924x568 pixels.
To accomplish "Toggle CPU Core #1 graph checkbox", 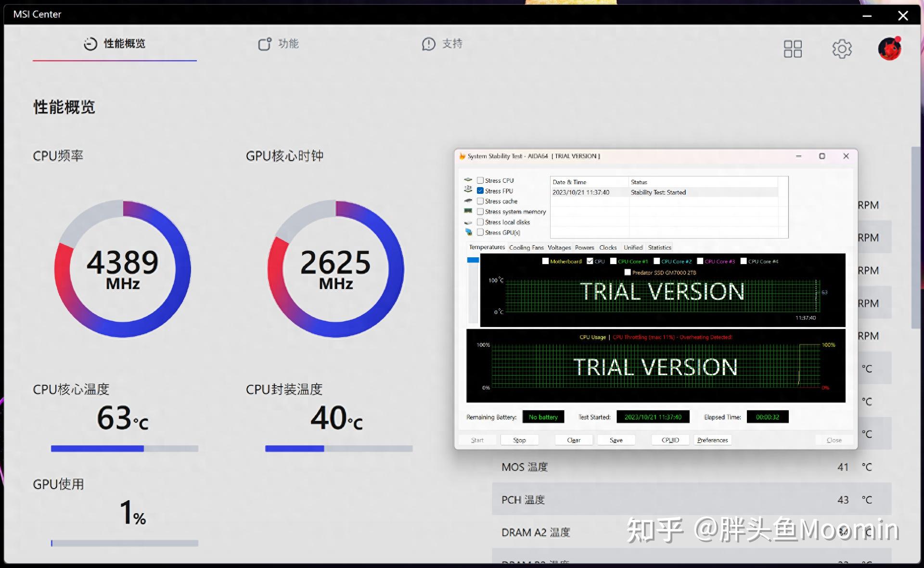I will pos(613,261).
